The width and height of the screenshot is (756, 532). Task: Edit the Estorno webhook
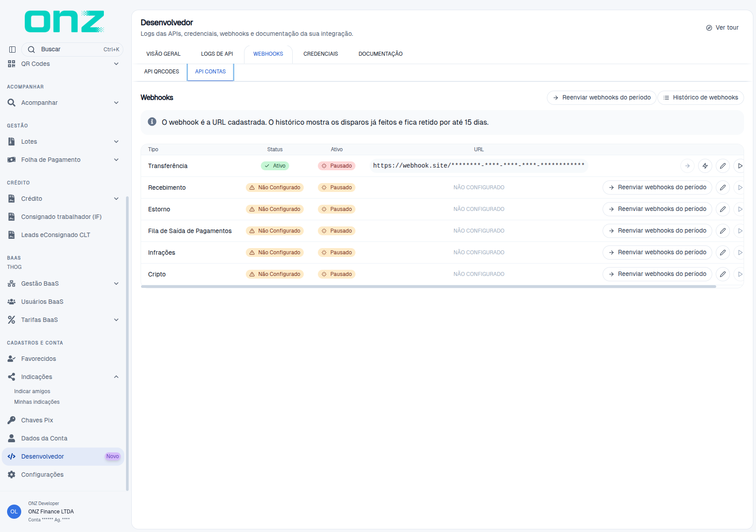pyautogui.click(x=722, y=209)
